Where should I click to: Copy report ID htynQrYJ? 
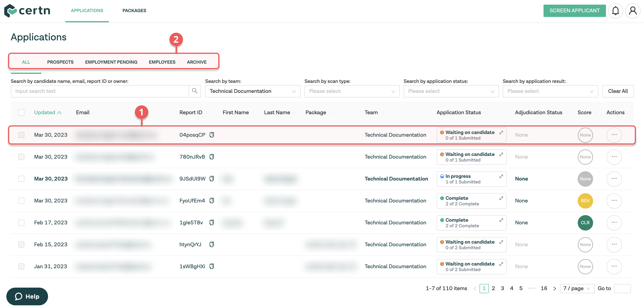(x=212, y=244)
